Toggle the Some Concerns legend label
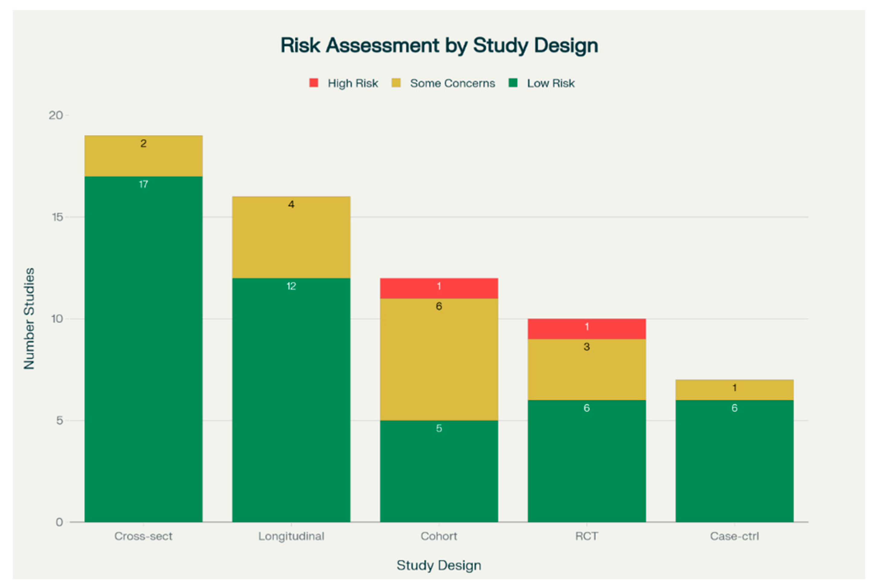 [x=452, y=83]
